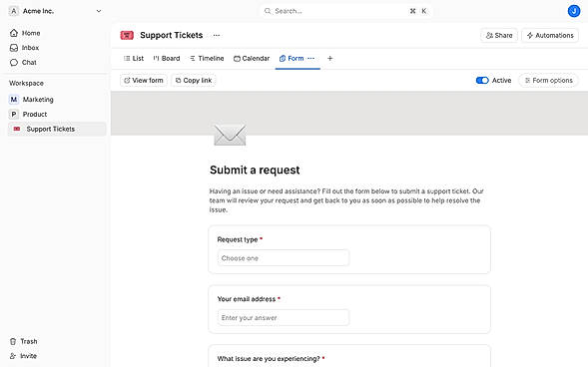The width and height of the screenshot is (588, 367).
Task: Switch to the Board view tab
Action: click(x=167, y=59)
